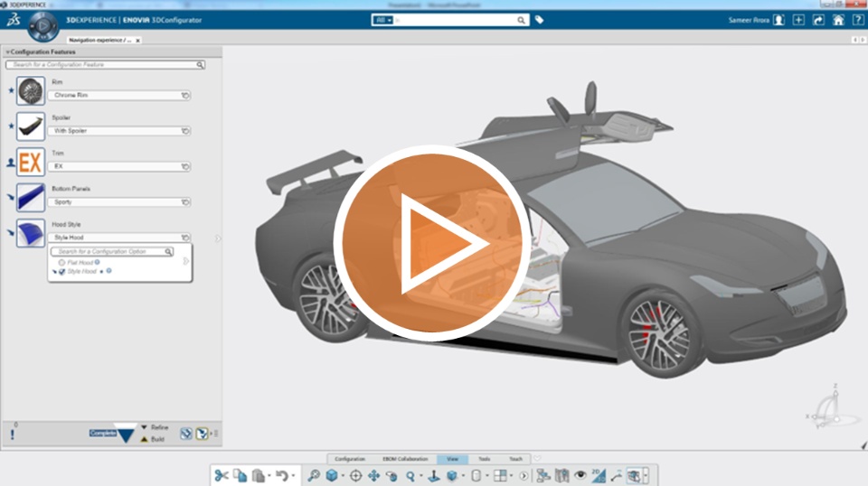Screen dimensions: 868x486
Task: Click the Refine option
Action: pos(159,427)
